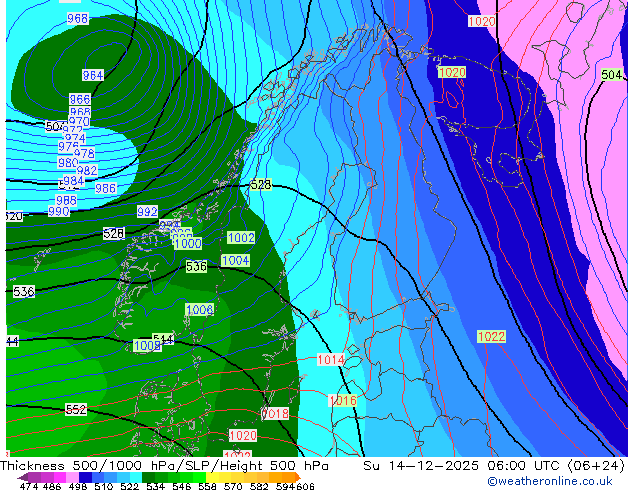The image size is (634, 490).
Task: Click the 992 isobar label
Action: click(148, 211)
